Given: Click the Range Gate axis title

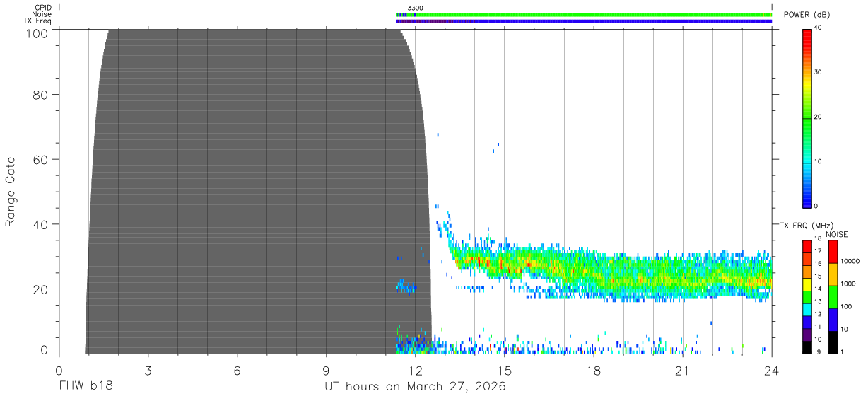Looking at the screenshot, I should [x=11, y=192].
